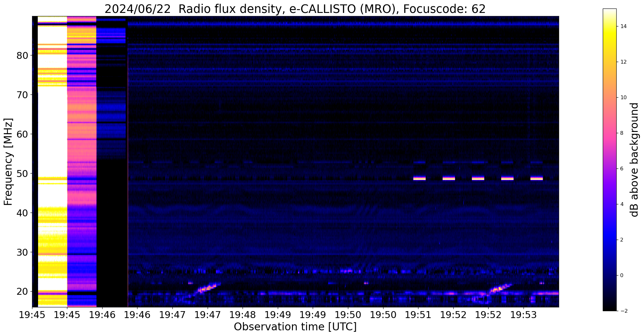
Task: Click the 30 frequency tick label
Action: tap(22, 253)
